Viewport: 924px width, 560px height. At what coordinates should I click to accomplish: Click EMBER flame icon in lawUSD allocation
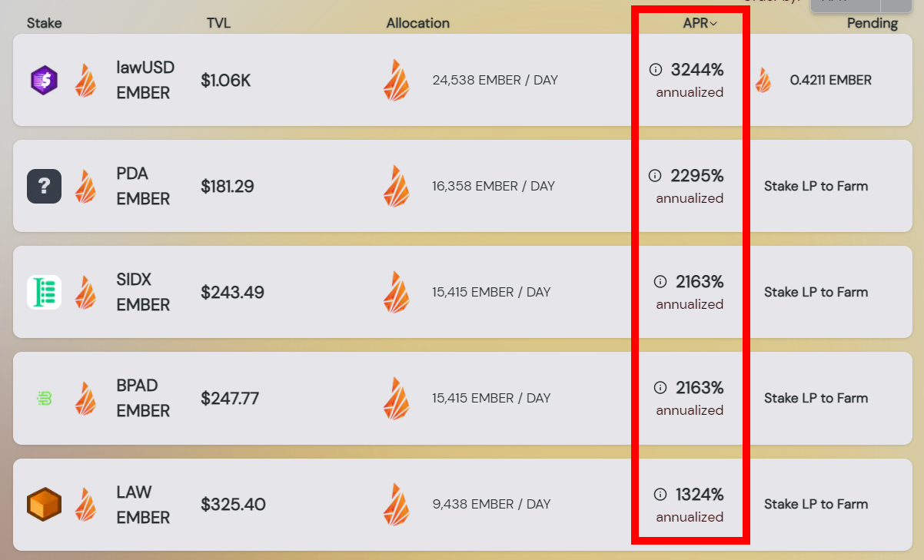tap(397, 80)
